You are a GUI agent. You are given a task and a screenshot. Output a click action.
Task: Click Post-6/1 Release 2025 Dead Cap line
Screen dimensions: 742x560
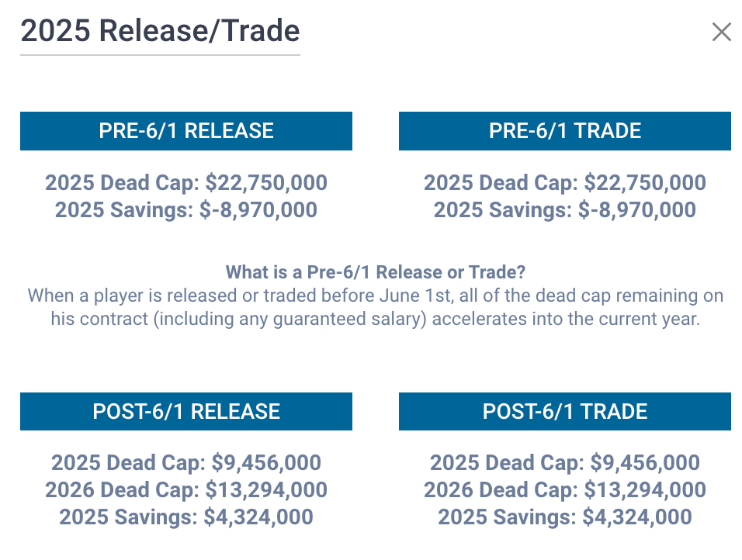186,463
